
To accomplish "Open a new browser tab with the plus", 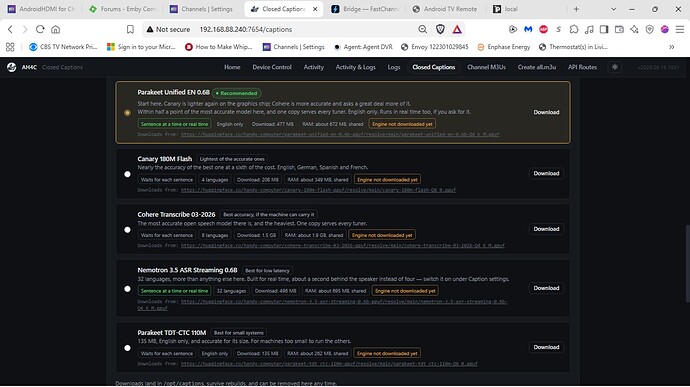I will click(x=576, y=9).
